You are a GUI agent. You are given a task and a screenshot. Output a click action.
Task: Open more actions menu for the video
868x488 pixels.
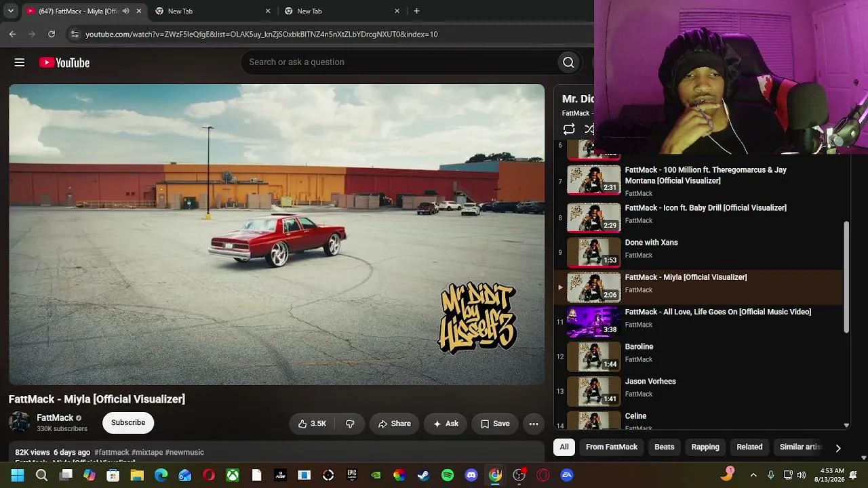click(534, 424)
